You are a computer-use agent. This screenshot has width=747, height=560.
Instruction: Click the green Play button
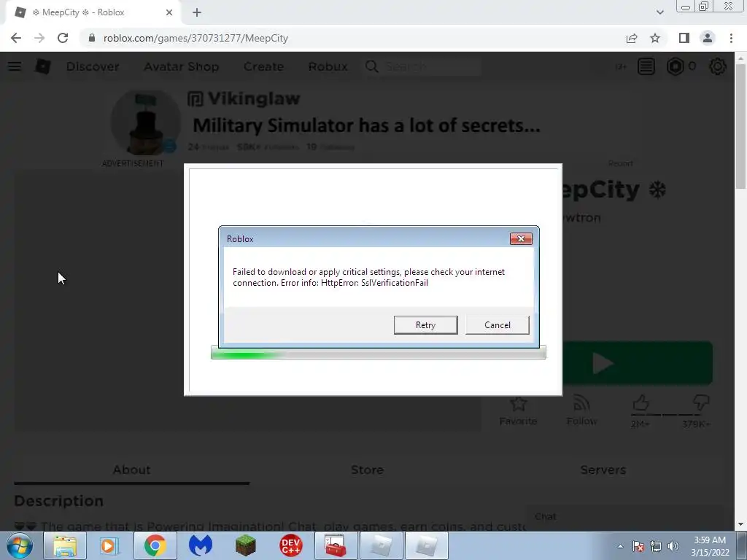pyautogui.click(x=638, y=363)
